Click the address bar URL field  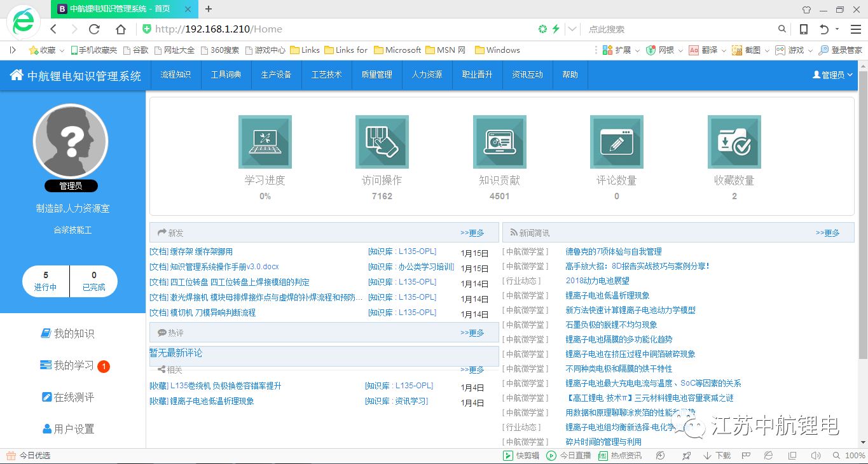(337, 29)
